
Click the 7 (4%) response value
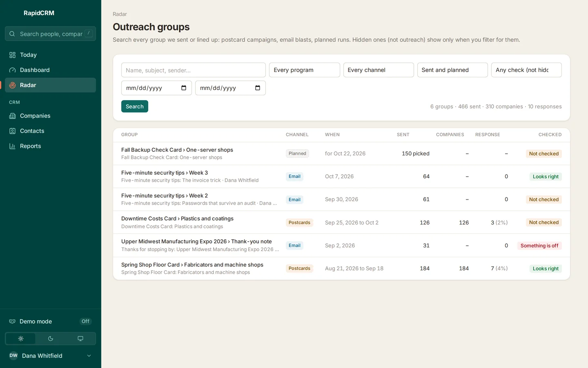(499, 269)
